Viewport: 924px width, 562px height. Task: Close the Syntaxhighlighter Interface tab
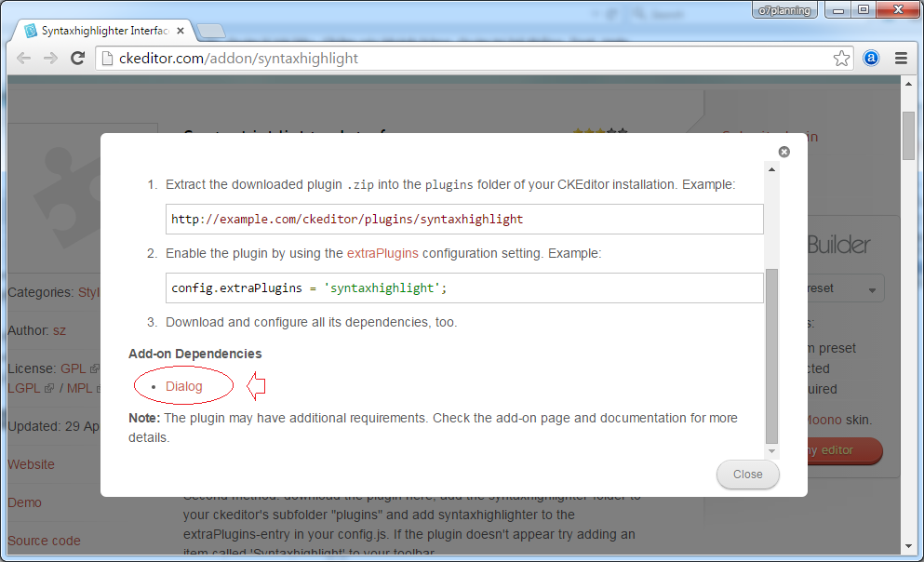pyautogui.click(x=181, y=31)
